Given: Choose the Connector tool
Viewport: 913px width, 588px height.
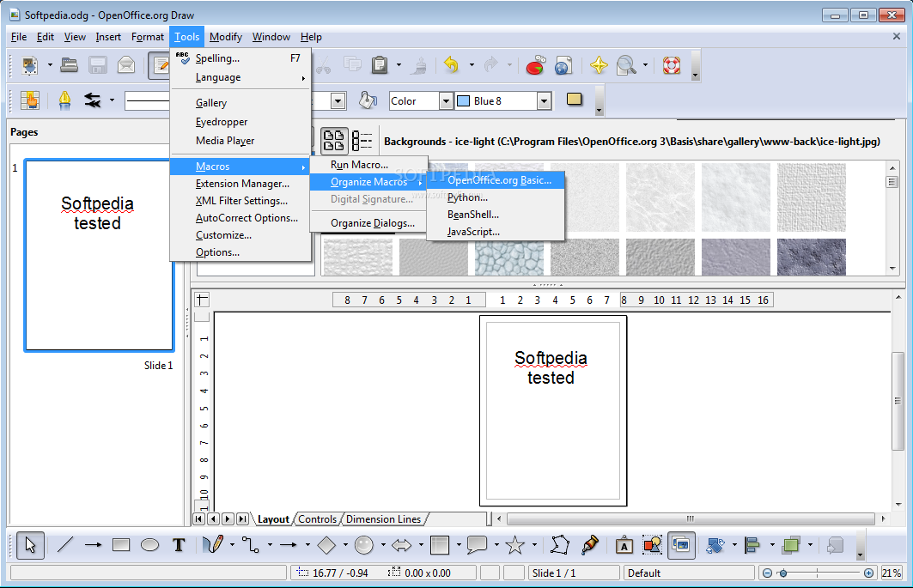Looking at the screenshot, I should [251, 545].
